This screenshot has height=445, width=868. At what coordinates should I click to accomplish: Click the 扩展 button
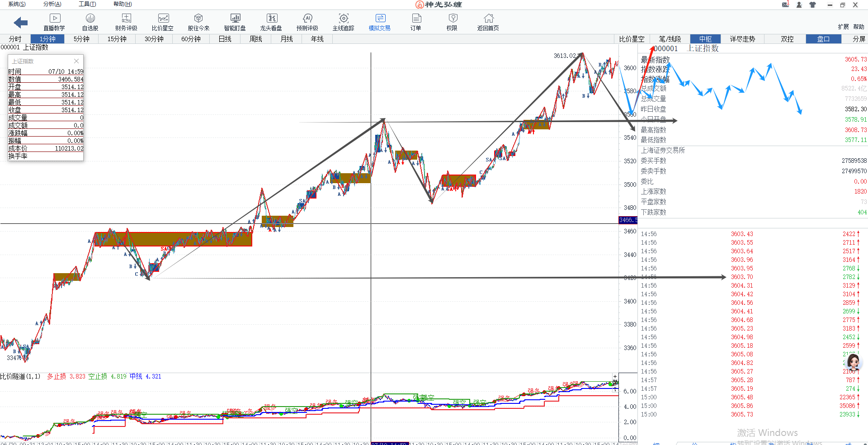tap(843, 27)
